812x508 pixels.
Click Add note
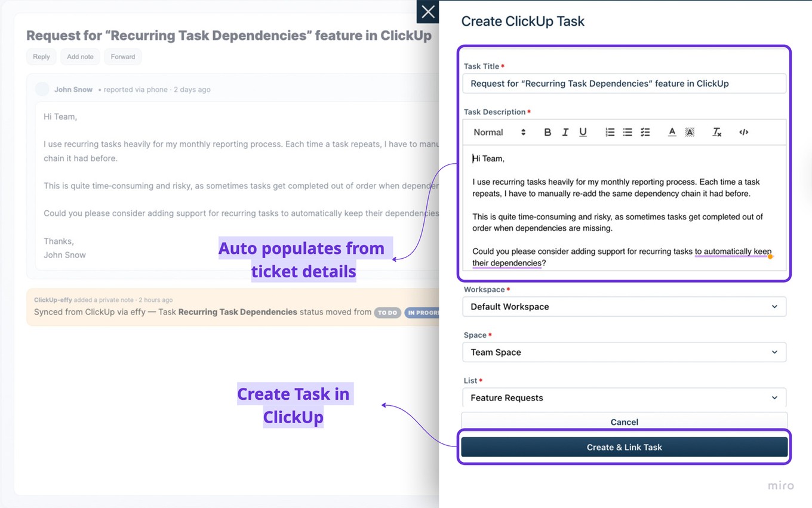point(80,56)
